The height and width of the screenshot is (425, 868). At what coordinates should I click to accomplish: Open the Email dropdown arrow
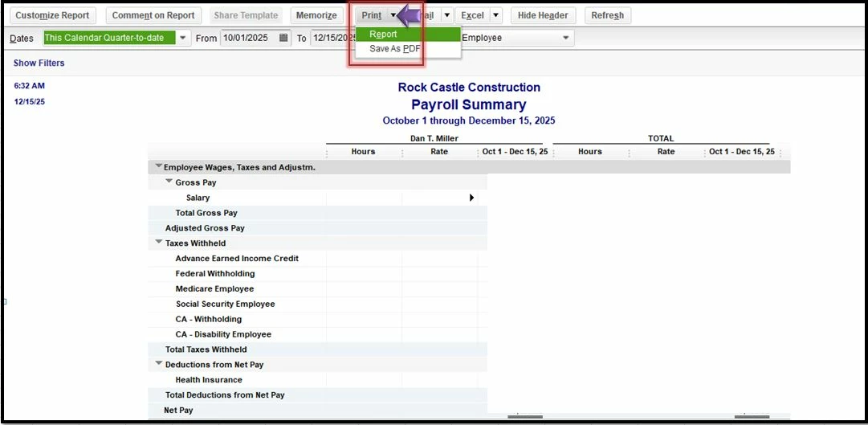click(x=446, y=15)
